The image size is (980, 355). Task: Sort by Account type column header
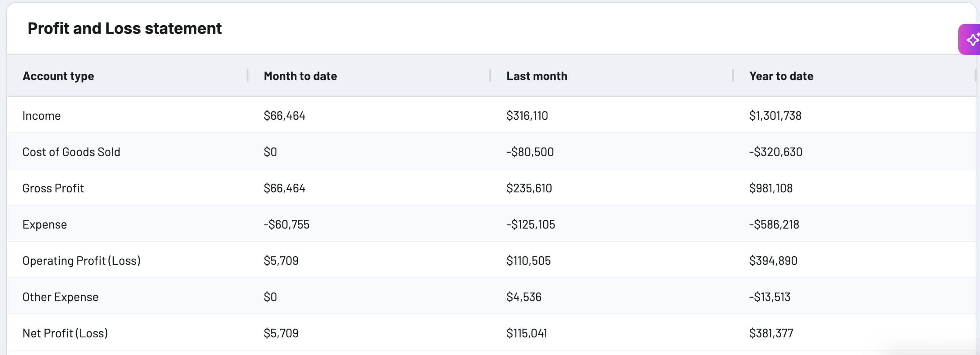58,76
